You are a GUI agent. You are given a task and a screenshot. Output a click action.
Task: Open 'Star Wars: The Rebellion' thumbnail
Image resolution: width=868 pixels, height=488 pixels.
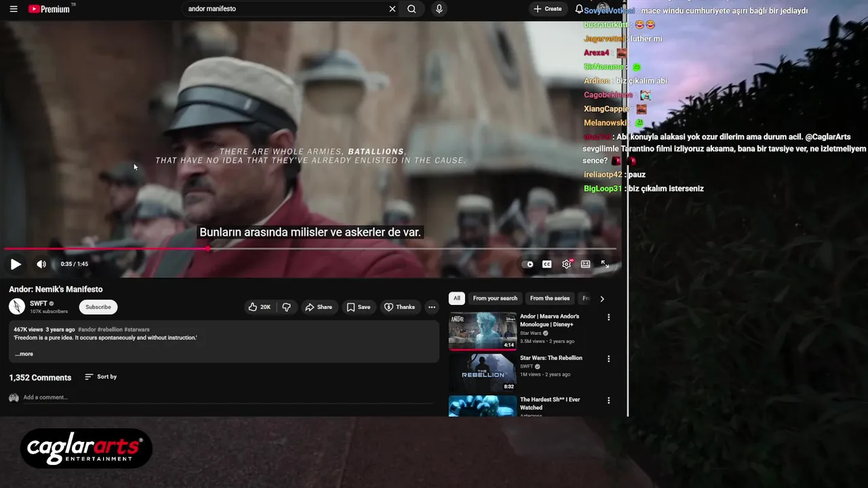pos(482,372)
